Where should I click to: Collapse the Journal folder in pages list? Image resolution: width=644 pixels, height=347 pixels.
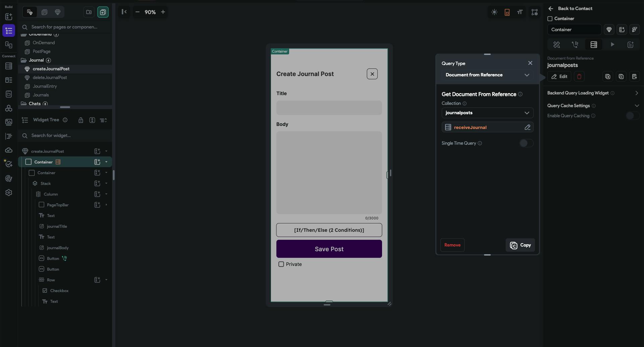coord(24,60)
